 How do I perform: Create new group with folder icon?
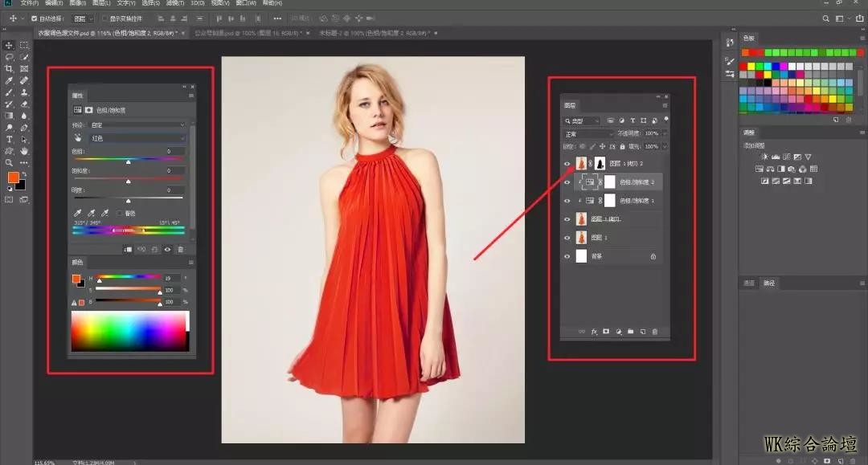[631, 331]
